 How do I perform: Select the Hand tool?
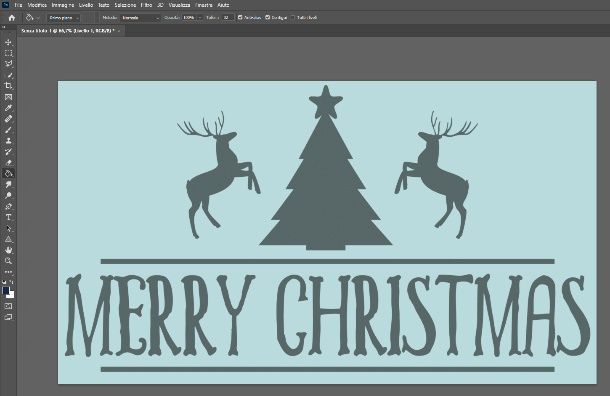tap(9, 250)
